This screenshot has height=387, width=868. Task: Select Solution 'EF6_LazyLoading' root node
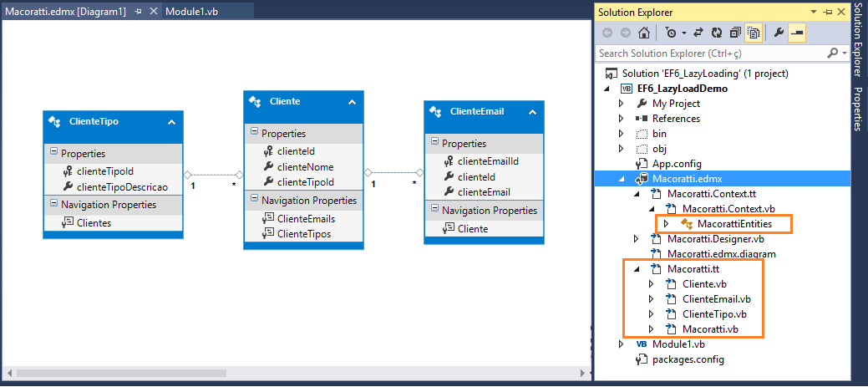pos(705,74)
